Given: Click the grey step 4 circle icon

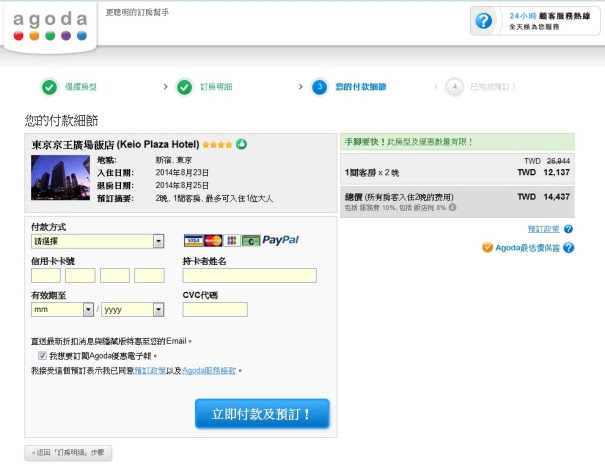Looking at the screenshot, I should [x=455, y=87].
